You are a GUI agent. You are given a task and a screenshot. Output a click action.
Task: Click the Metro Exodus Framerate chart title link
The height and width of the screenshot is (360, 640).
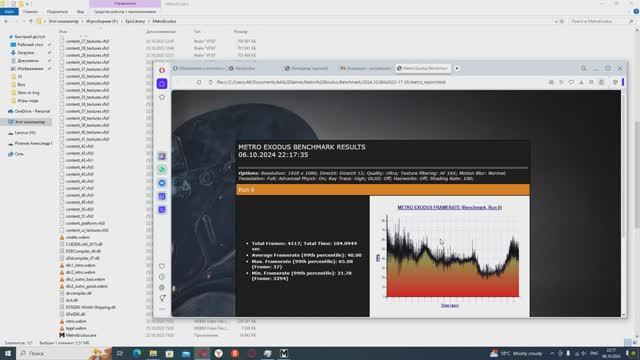(x=449, y=207)
